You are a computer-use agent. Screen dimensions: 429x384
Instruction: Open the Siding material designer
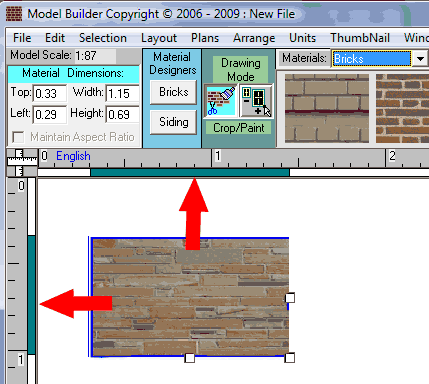pyautogui.click(x=173, y=122)
